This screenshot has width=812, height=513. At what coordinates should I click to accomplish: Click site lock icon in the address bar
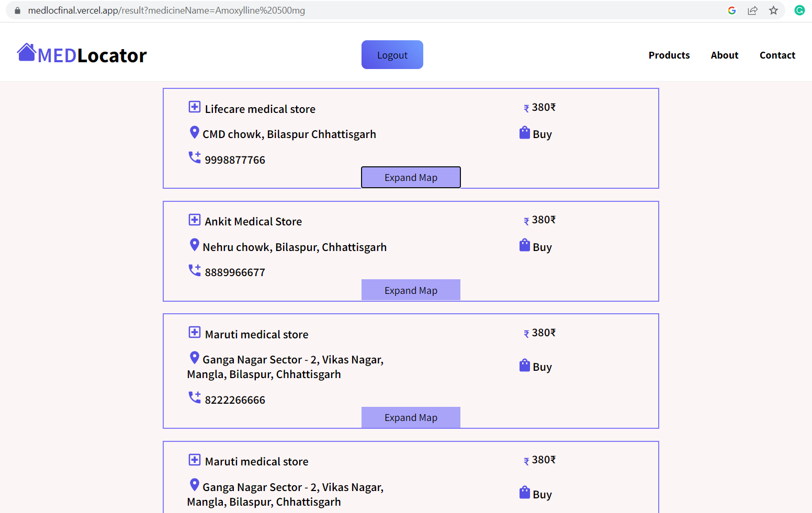pos(17,10)
